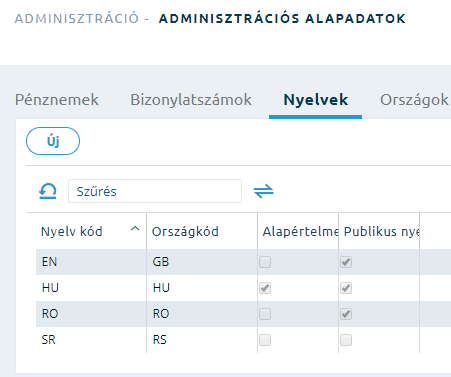Toggle Publikus checkbox for EN row

(x=346, y=262)
